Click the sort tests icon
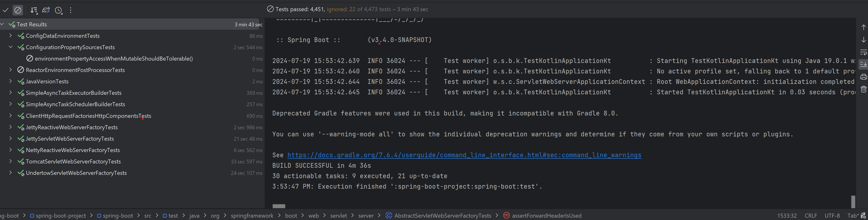This screenshot has height=220, width=868. (x=34, y=10)
